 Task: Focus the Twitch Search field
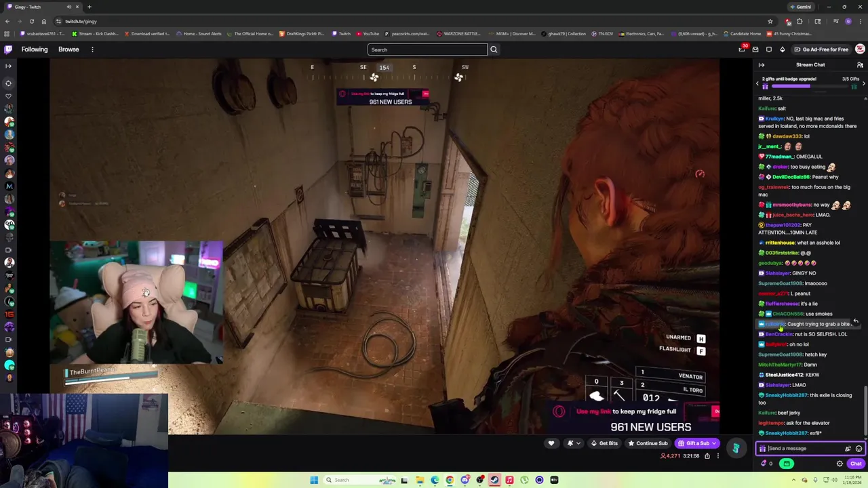427,49
